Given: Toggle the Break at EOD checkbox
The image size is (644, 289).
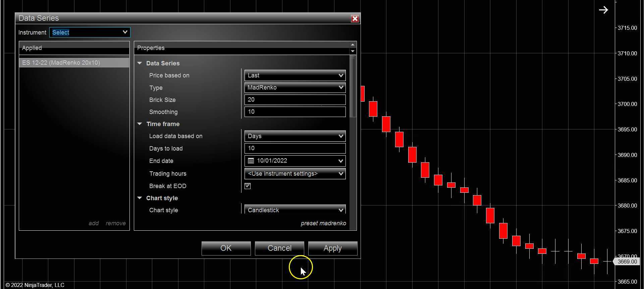Looking at the screenshot, I should [x=248, y=186].
